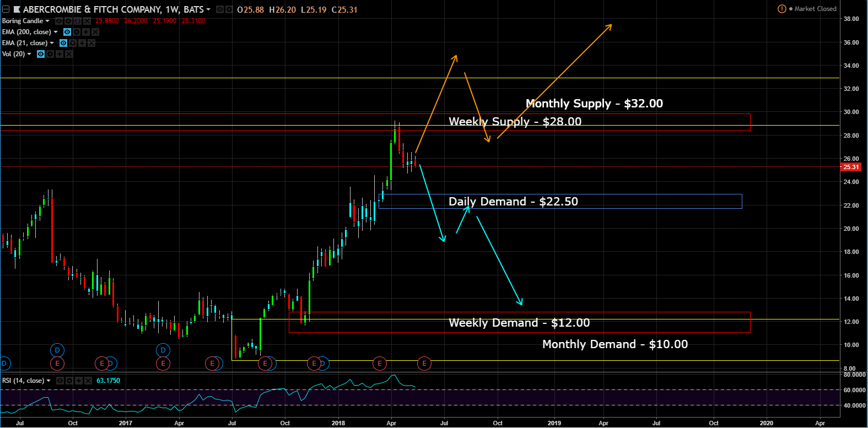
Task: Click the 38.00 price axis label
Action: point(851,19)
